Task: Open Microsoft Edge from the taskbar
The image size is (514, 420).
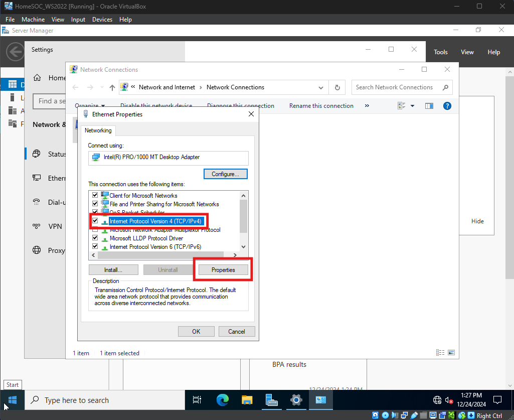Action: tap(222, 400)
